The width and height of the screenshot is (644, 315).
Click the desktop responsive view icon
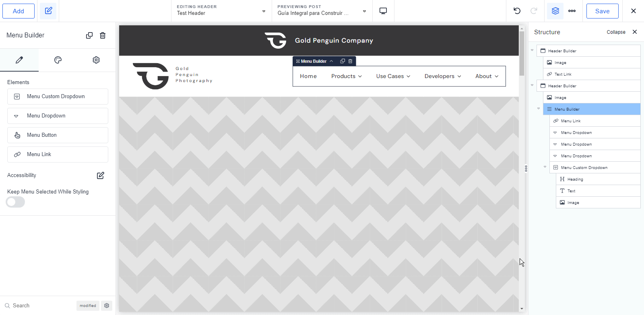(383, 11)
